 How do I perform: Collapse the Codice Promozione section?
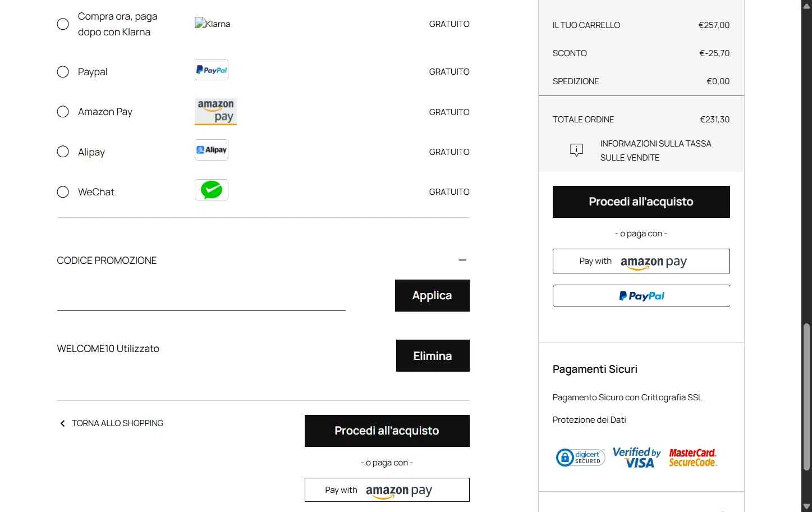tap(462, 260)
